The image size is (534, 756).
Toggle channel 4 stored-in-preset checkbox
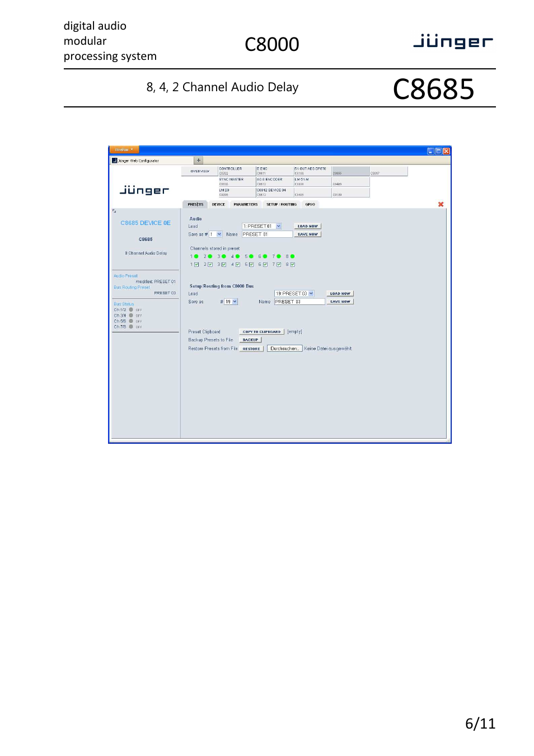coord(237,265)
